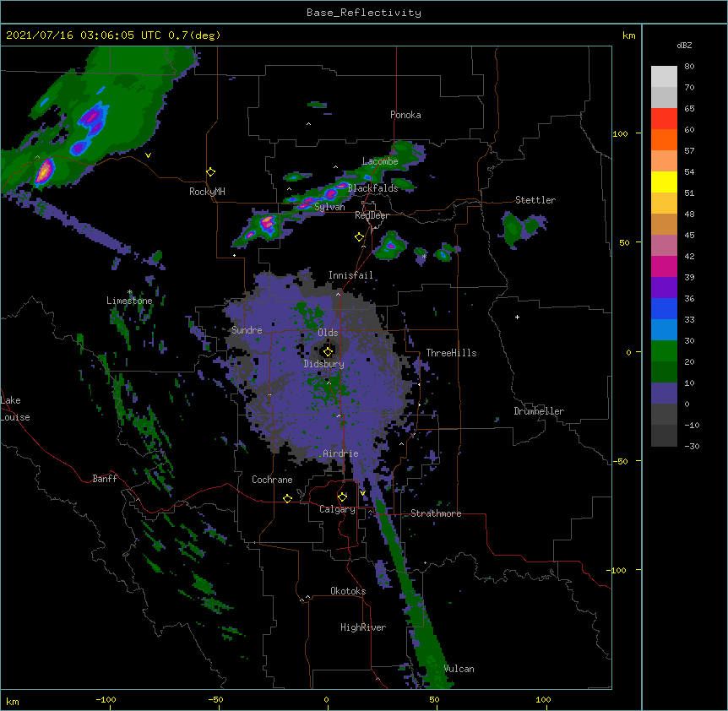Viewport: 728px width, 711px height.
Task: Click the Vulcan label
Action: [x=459, y=669]
